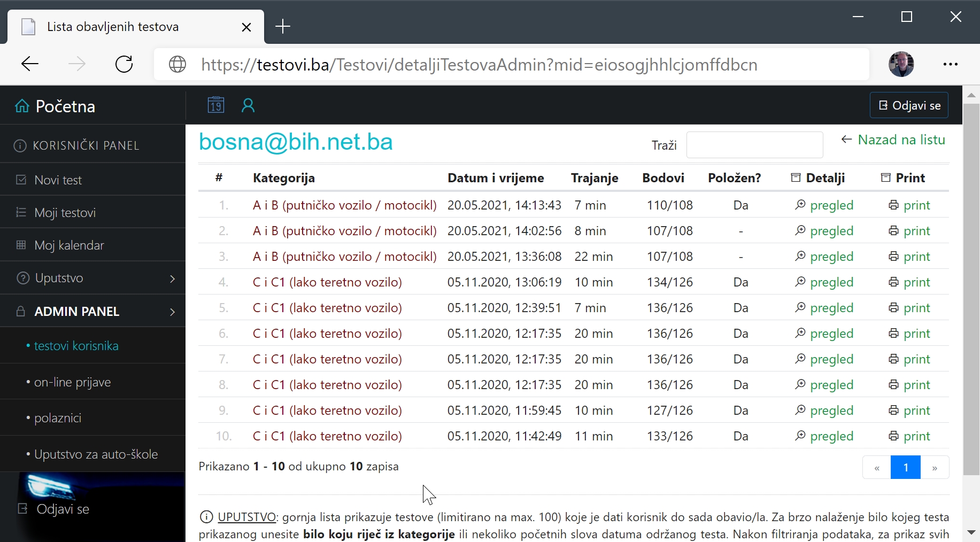Viewport: 980px width, 542px height.
Task: Expand the Uputstvo submenu chevron
Action: (x=172, y=278)
